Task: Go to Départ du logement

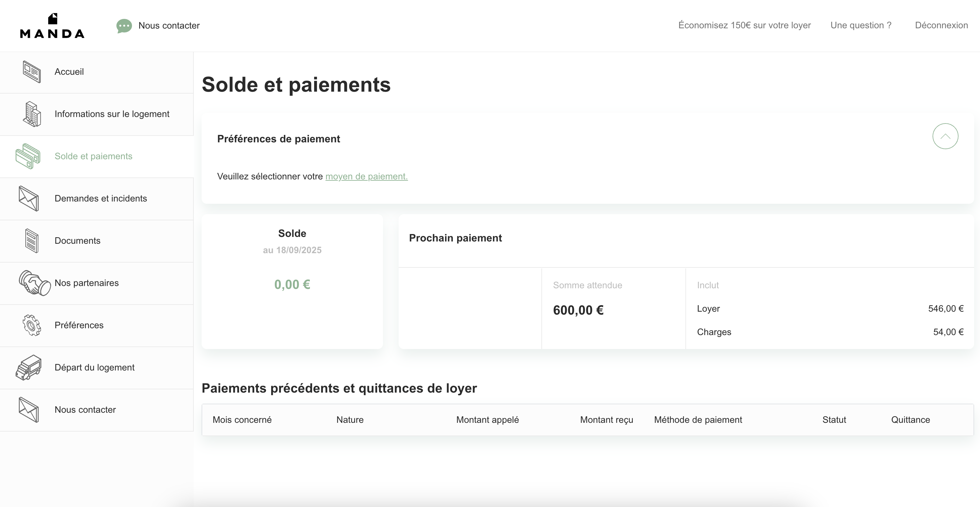Action: click(x=97, y=368)
